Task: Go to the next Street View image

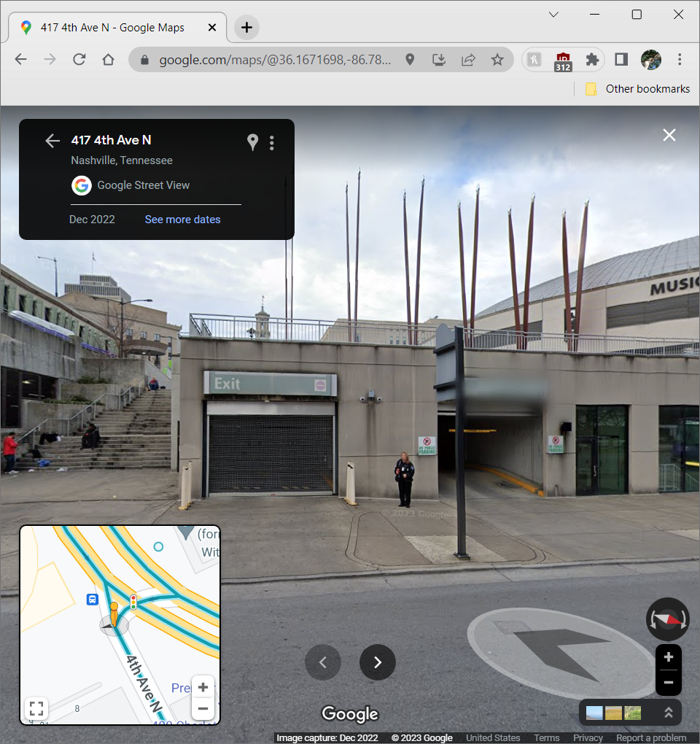Action: pyautogui.click(x=378, y=662)
